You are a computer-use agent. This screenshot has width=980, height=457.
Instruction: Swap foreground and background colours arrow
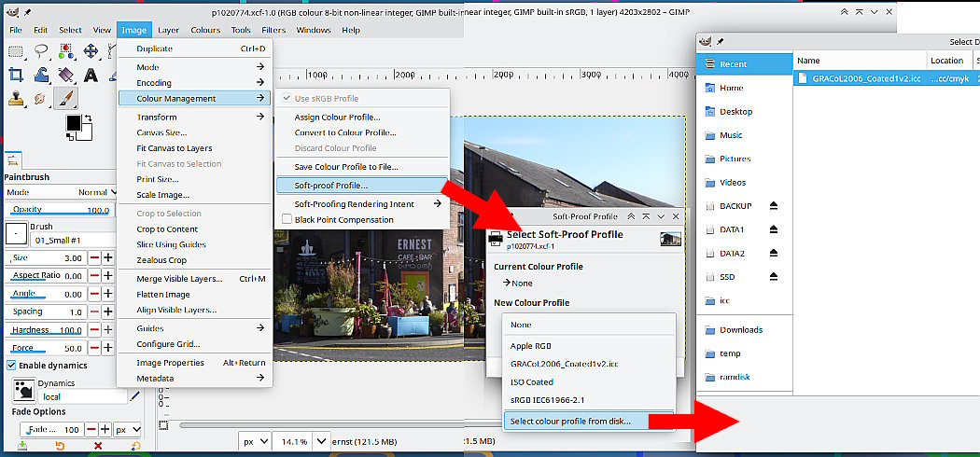[x=90, y=118]
